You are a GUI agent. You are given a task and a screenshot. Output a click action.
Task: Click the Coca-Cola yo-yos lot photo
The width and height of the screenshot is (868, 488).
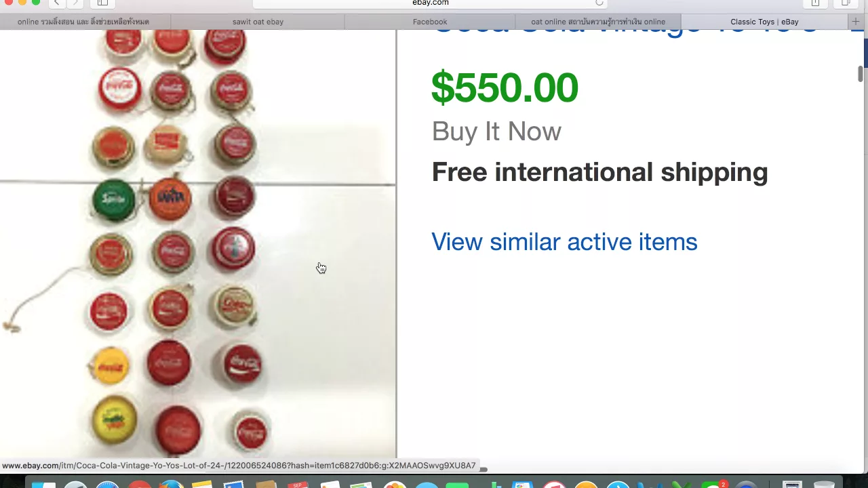(197, 244)
